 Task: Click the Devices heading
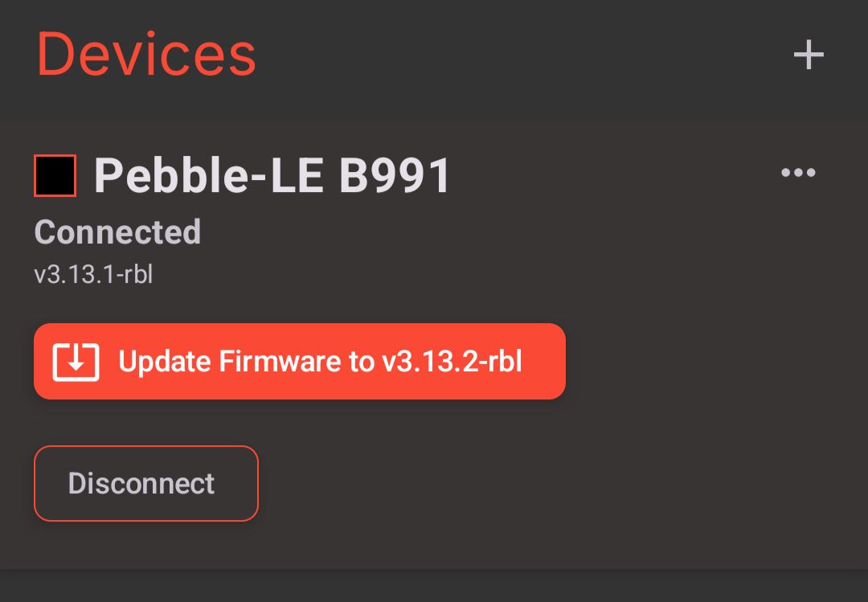[146, 55]
